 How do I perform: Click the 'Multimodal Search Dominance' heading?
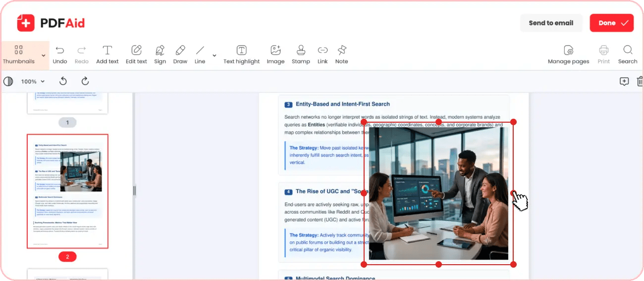335,279
